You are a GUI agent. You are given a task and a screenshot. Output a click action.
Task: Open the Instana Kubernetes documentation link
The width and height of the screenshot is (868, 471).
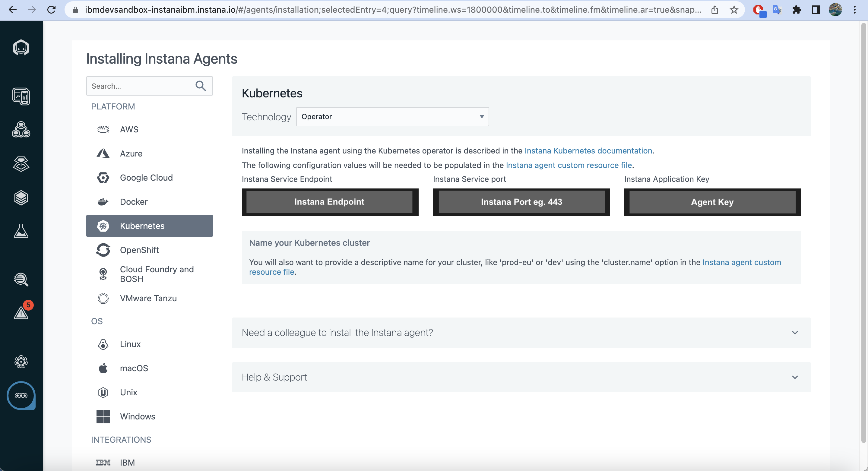click(588, 150)
